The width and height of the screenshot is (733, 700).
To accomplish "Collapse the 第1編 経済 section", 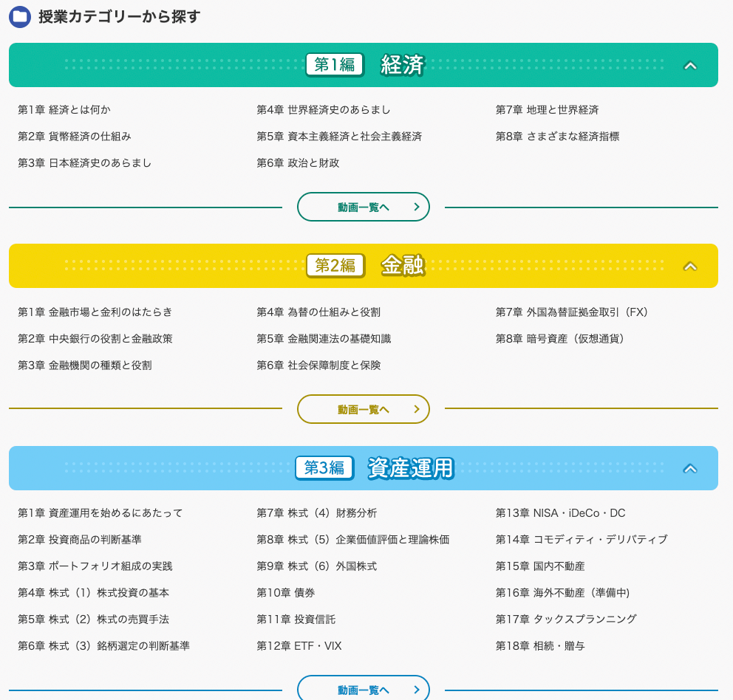I will coord(690,65).
